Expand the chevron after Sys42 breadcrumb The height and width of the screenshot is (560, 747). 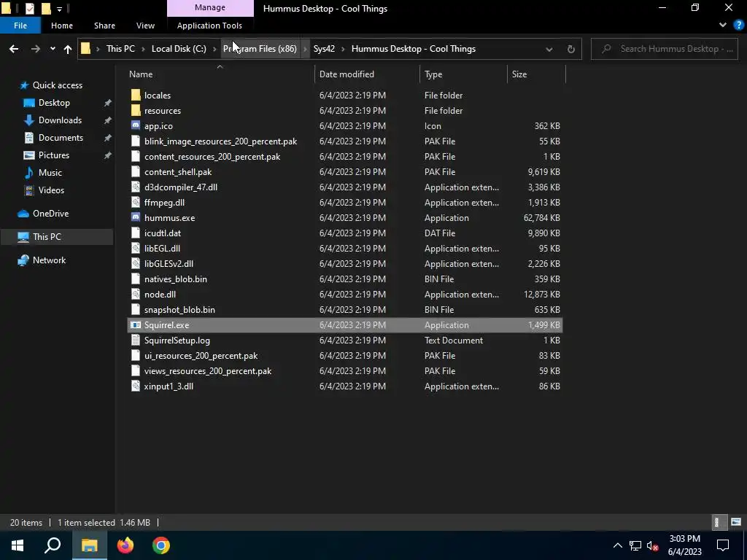(343, 49)
